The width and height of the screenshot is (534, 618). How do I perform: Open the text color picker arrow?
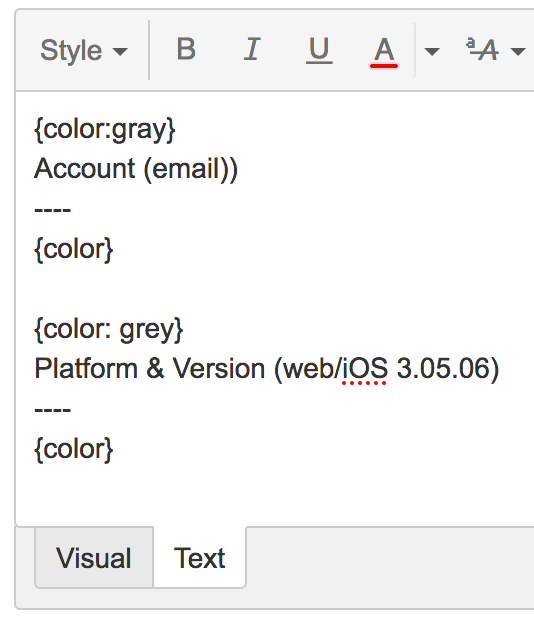(432, 51)
